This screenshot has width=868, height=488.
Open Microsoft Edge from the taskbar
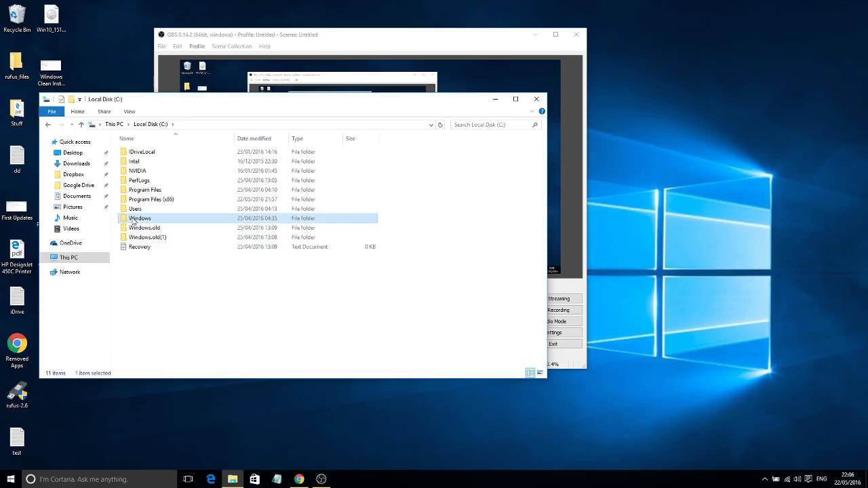211,479
